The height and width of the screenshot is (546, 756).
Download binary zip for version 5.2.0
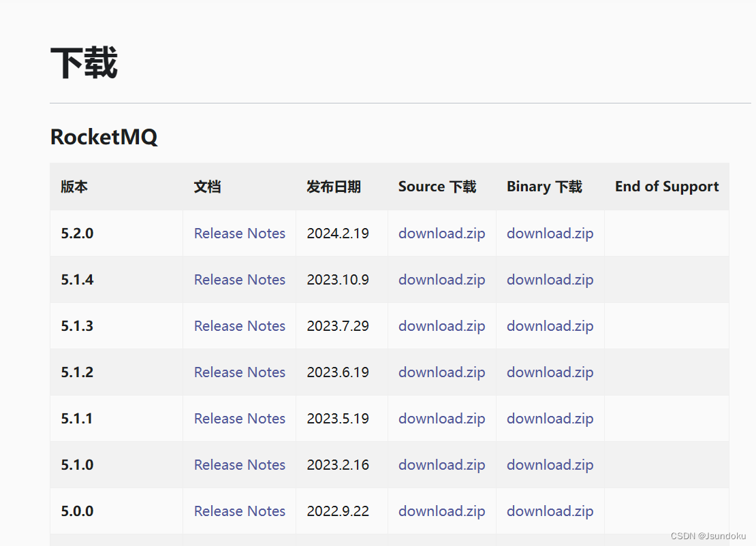pos(550,234)
